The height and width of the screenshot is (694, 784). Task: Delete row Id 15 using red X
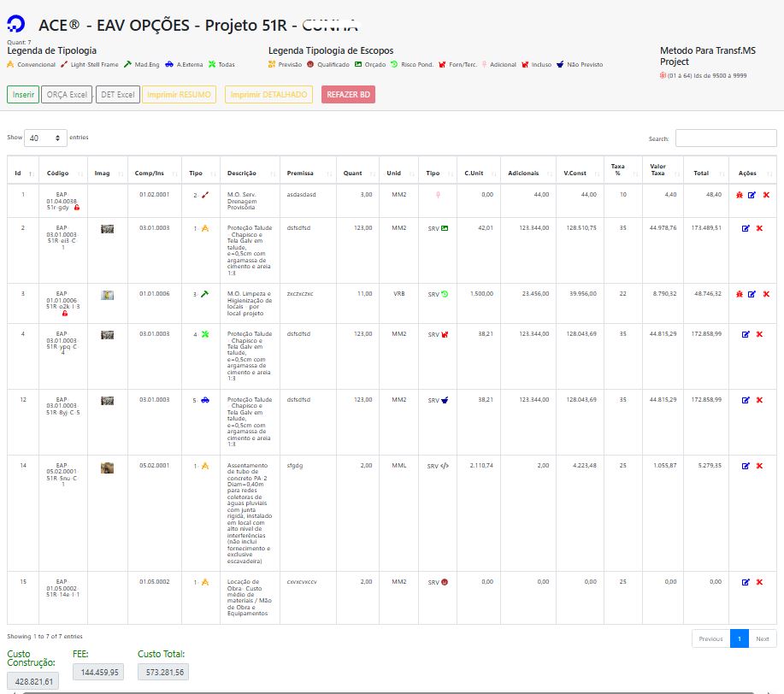point(759,582)
